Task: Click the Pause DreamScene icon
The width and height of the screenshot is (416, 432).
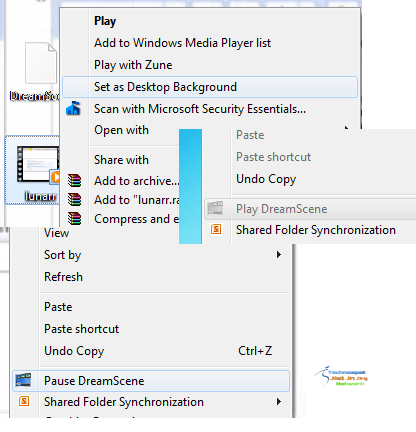Action: (x=23, y=380)
